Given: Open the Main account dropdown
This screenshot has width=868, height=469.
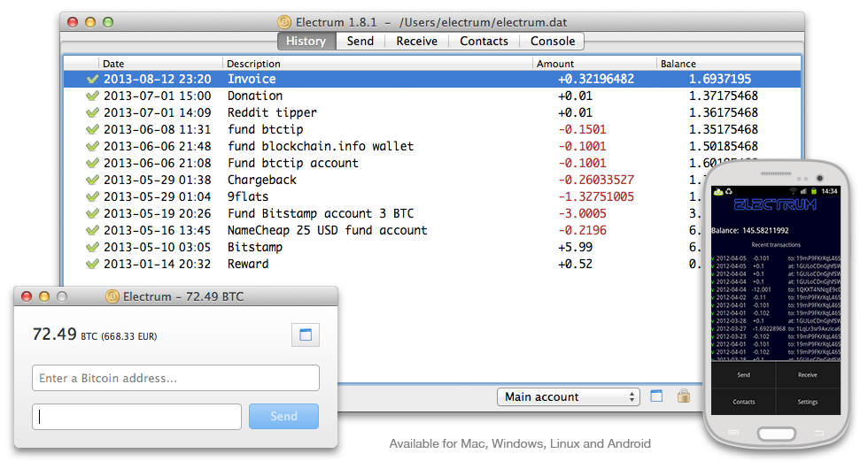Looking at the screenshot, I should (x=569, y=397).
